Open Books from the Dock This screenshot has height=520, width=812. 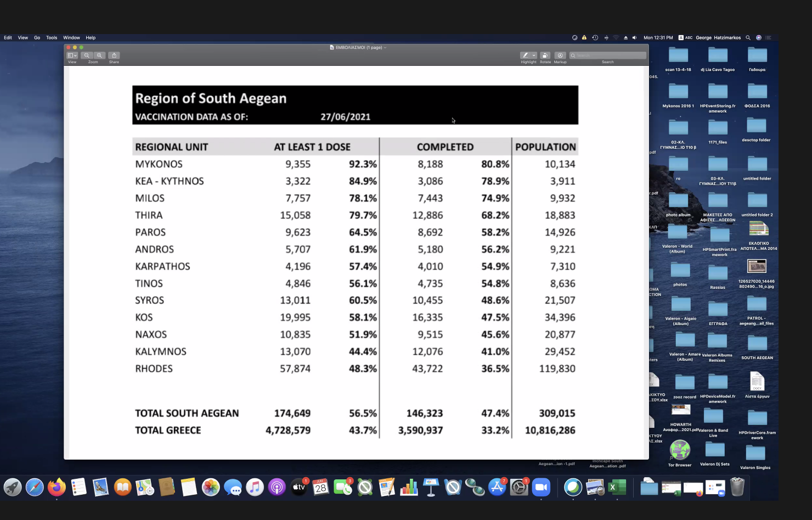(x=122, y=487)
